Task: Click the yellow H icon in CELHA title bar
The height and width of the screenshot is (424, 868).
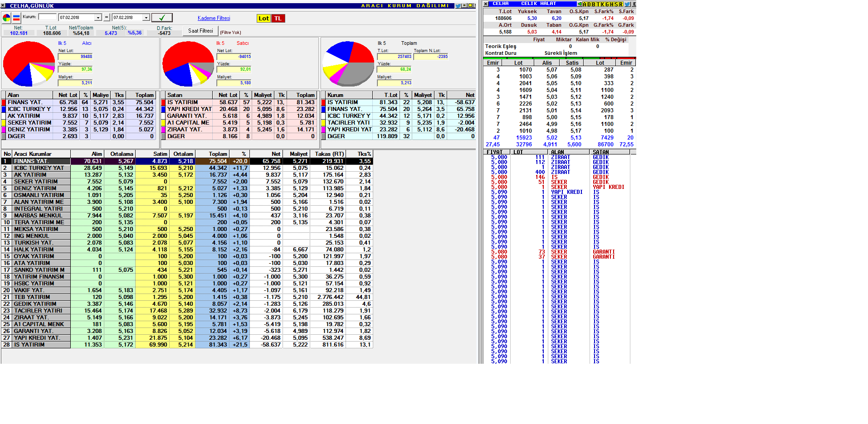Action: [612, 4]
